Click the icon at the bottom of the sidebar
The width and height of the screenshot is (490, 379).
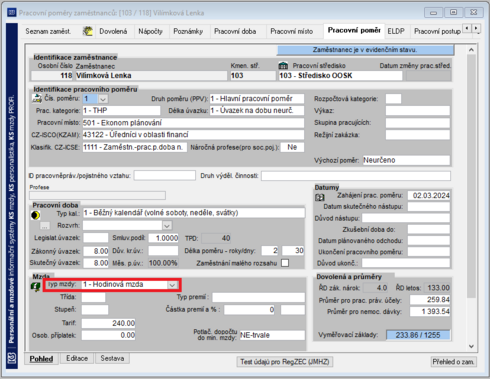pyautogui.click(x=12, y=359)
